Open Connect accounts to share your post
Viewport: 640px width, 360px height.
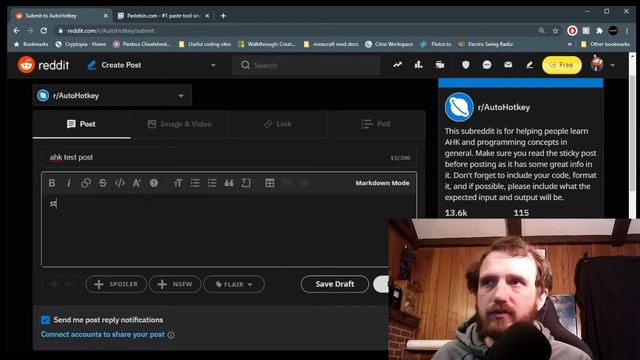[103, 334]
